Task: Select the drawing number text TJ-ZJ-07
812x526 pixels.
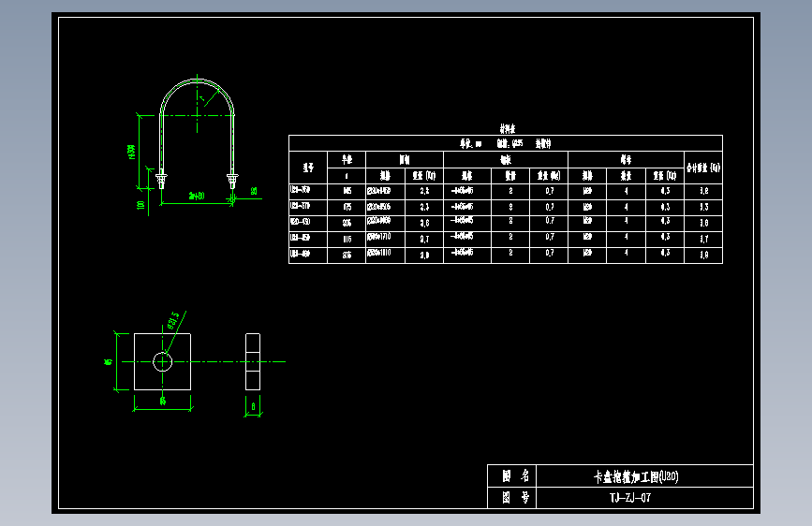Action: pyautogui.click(x=630, y=498)
